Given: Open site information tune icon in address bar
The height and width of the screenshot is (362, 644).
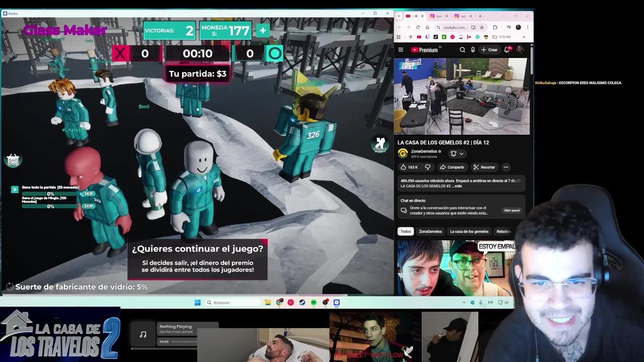Looking at the screenshot, I should click(439, 27).
